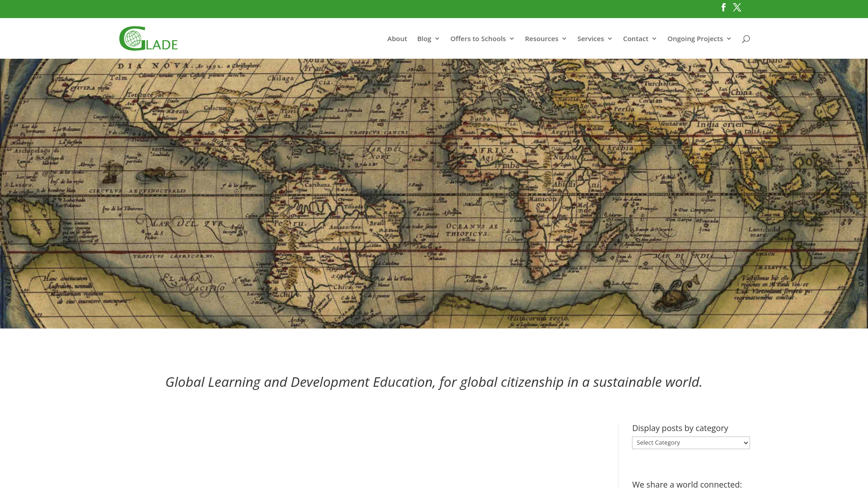Expand the Blog submenu chevron
This screenshot has width=868, height=488.
[437, 39]
